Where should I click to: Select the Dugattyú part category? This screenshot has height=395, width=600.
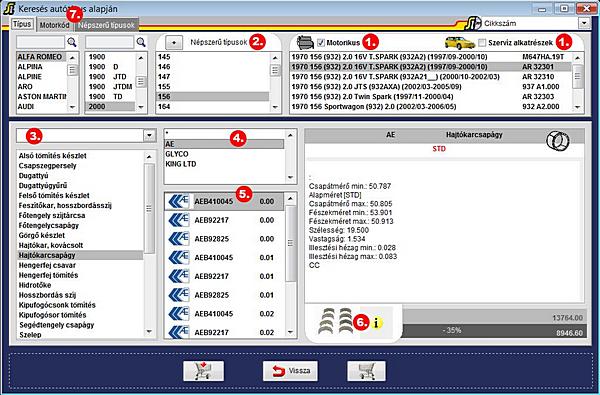[x=80, y=176]
